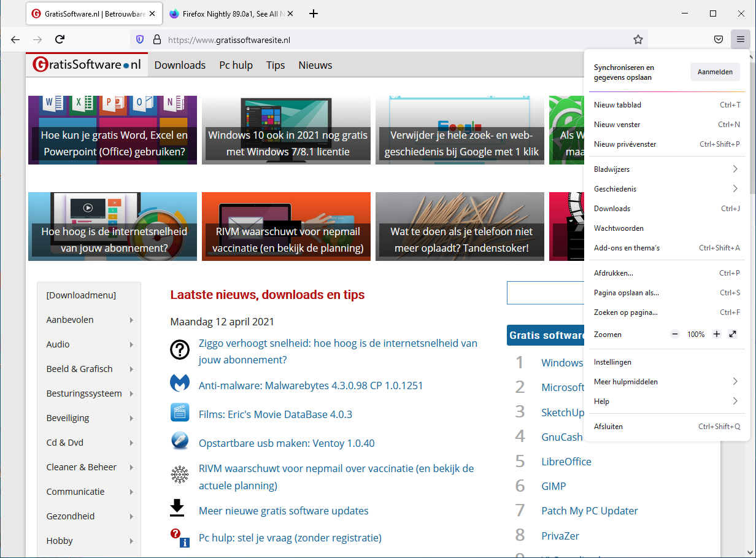Zoom in with the plus button
The width and height of the screenshot is (756, 558).
(x=716, y=335)
